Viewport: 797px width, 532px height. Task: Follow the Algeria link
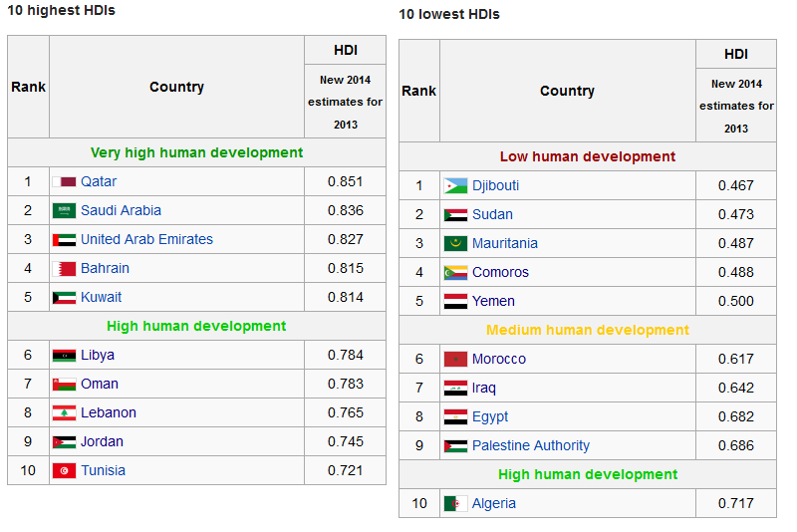[494, 504]
